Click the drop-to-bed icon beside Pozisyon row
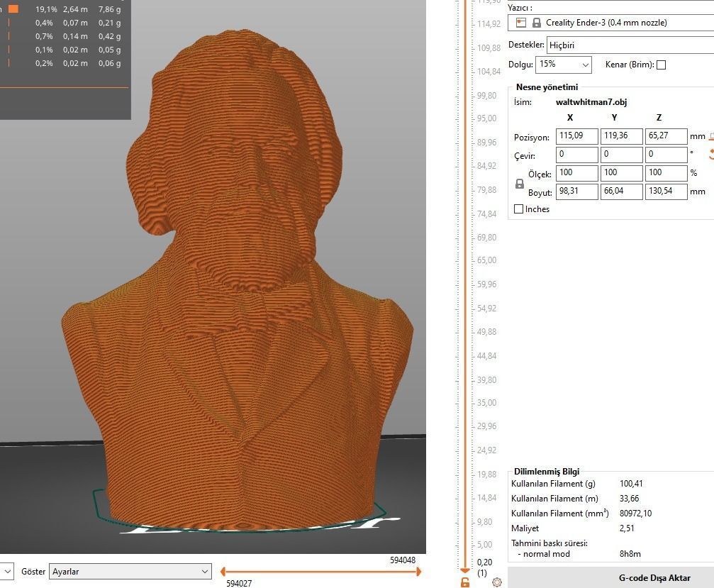The image size is (714, 588). [712, 135]
